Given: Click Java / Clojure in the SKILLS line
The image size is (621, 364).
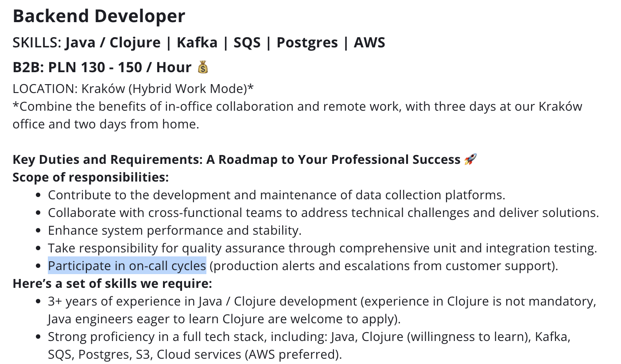Looking at the screenshot, I should coord(113,43).
